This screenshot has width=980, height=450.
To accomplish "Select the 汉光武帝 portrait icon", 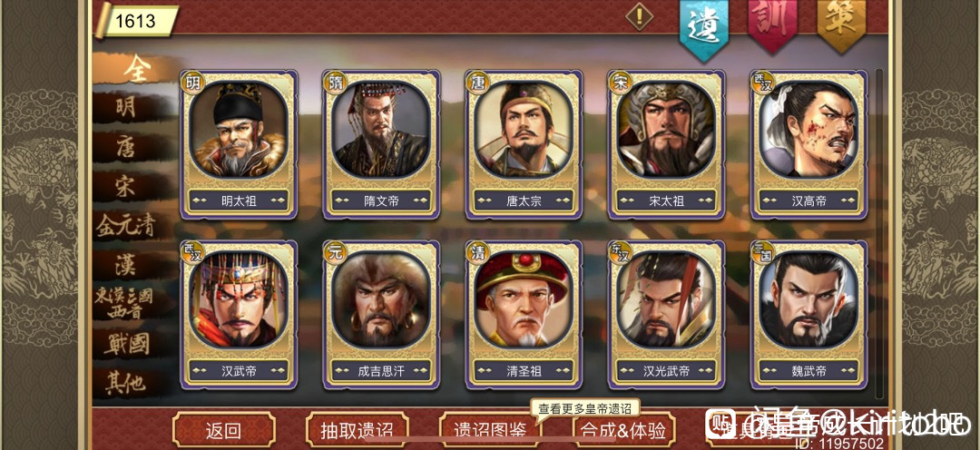I will (x=666, y=300).
